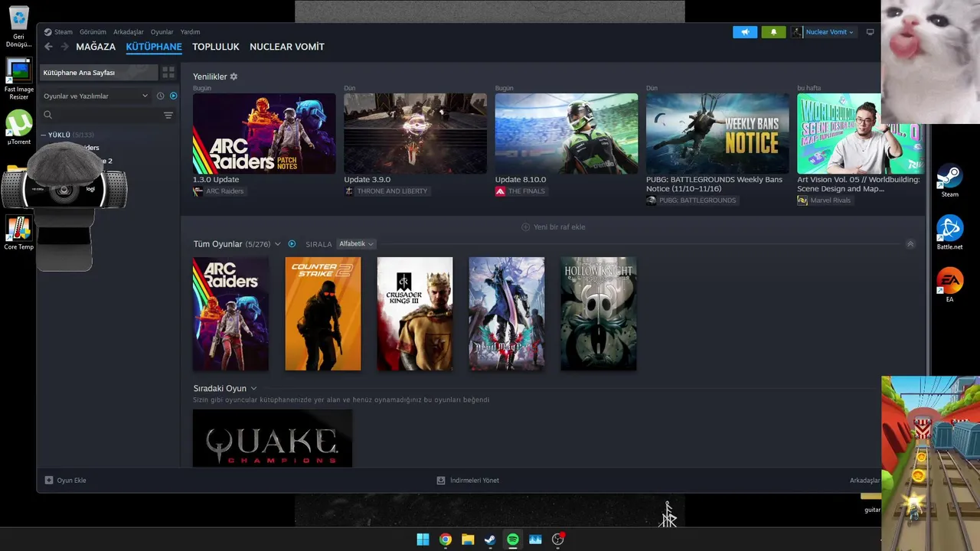Open the Battle.net desktop shortcut
The height and width of the screenshot is (551, 980).
(x=949, y=233)
